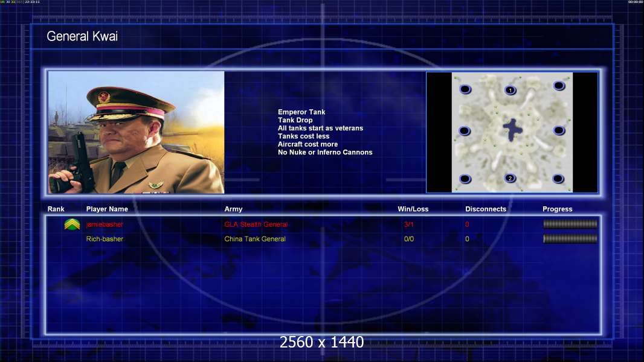
Task: Click Rich-basher's loading progress bar
Action: point(570,238)
